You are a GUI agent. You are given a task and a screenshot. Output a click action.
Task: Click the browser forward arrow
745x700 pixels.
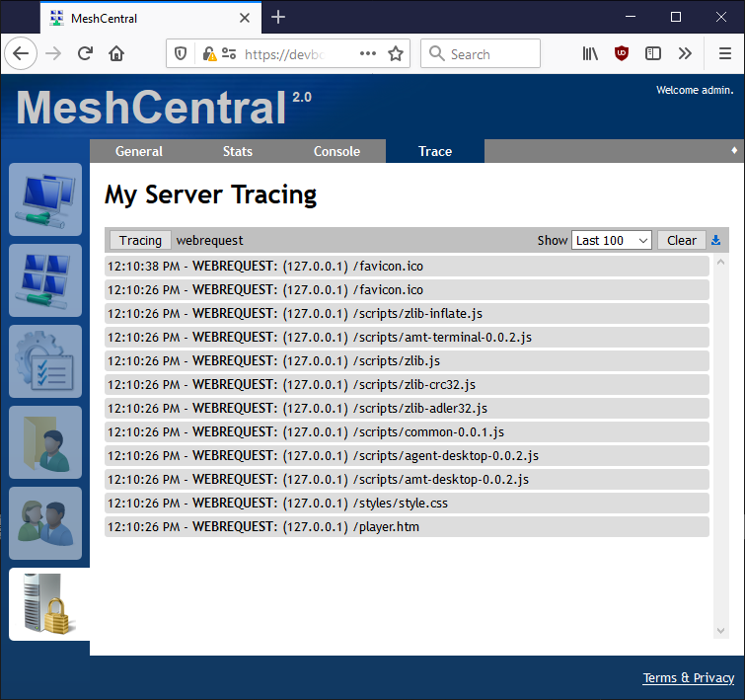coord(53,53)
